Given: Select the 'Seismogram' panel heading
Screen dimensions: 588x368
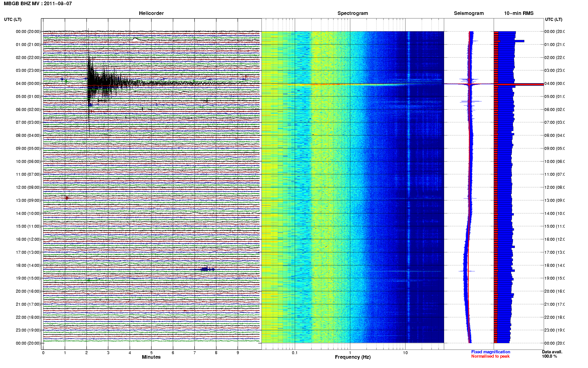Looking at the screenshot, I should pyautogui.click(x=469, y=13).
